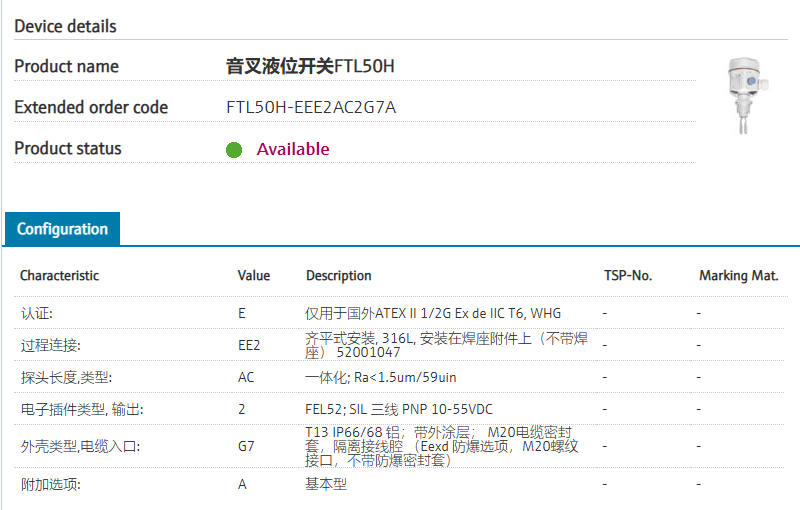Click the Marking Mat. column header

(x=738, y=276)
